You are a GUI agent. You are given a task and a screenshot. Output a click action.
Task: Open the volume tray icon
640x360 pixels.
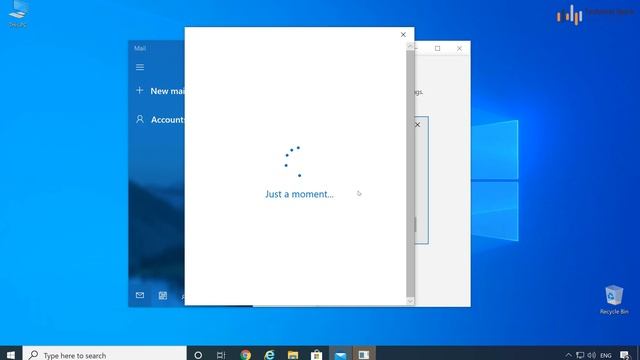tap(591, 355)
